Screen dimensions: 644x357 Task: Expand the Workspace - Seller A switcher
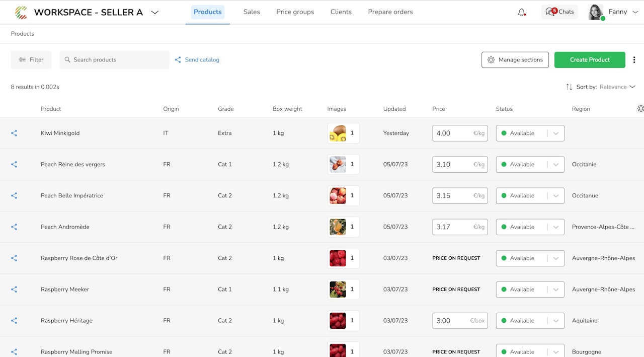click(154, 13)
